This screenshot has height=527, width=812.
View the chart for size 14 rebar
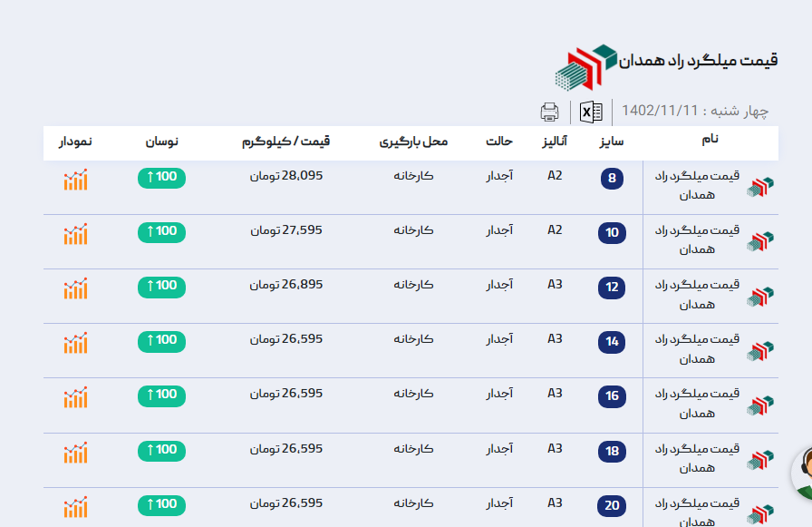point(76,343)
